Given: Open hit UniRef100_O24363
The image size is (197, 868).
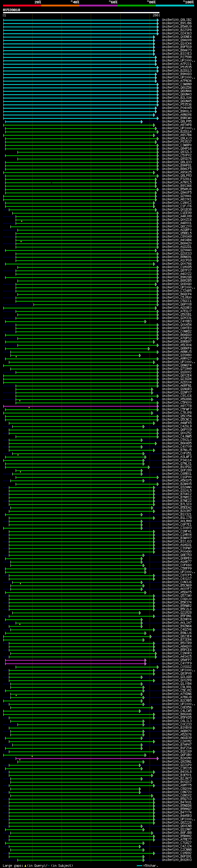Looking at the screenshot, I should pos(177,33).
